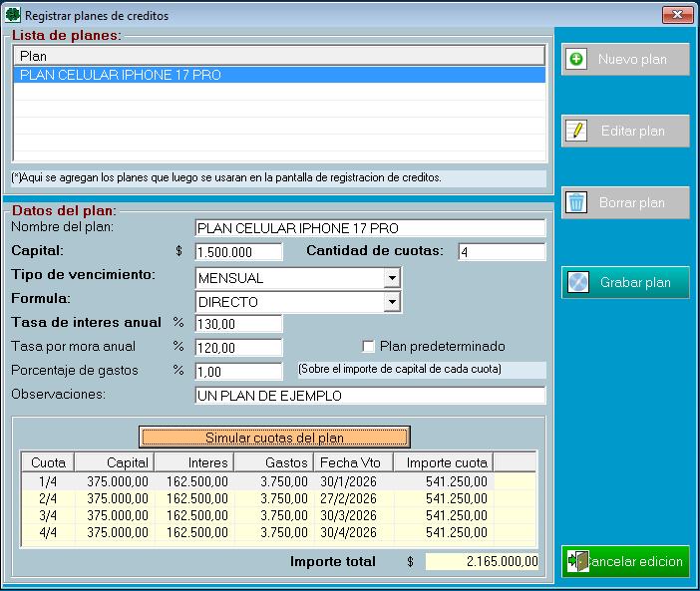Open the Tipo de vencimiento dropdown
Screen dimensions: 700x591
(x=392, y=277)
